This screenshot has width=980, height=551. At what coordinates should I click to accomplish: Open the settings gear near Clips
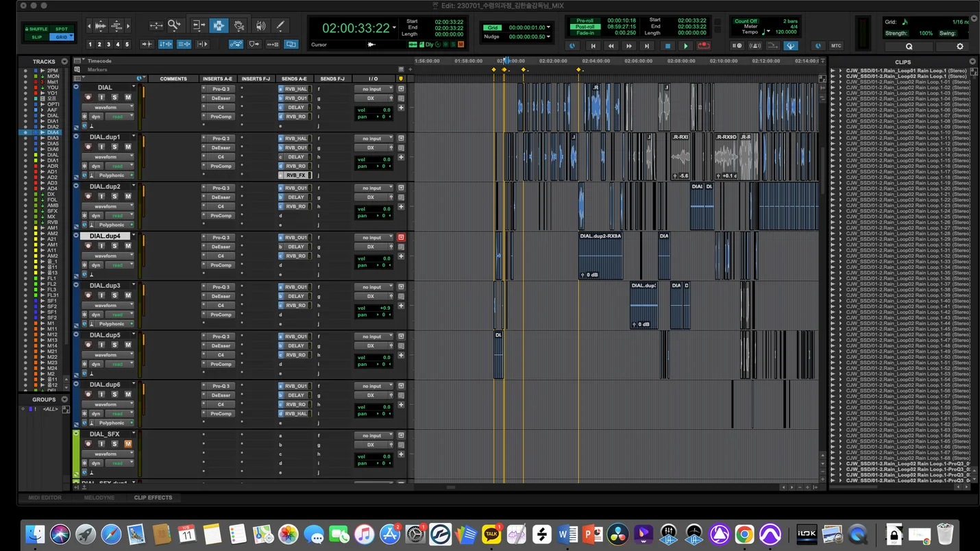coord(959,47)
